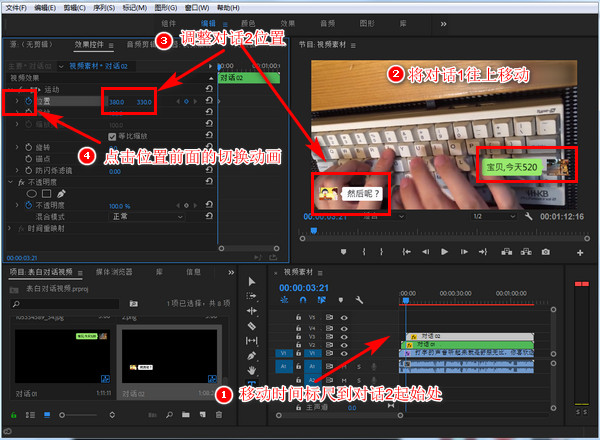Viewport: 600px width, 440px height.
Task: Create a new bin with the folder icon
Action: 186,415
